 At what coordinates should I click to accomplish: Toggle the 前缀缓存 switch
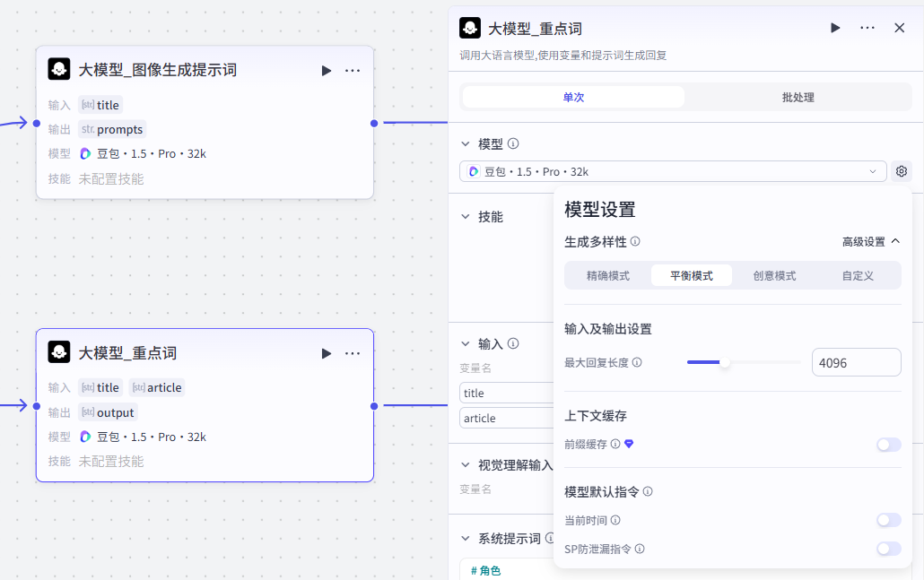point(888,445)
